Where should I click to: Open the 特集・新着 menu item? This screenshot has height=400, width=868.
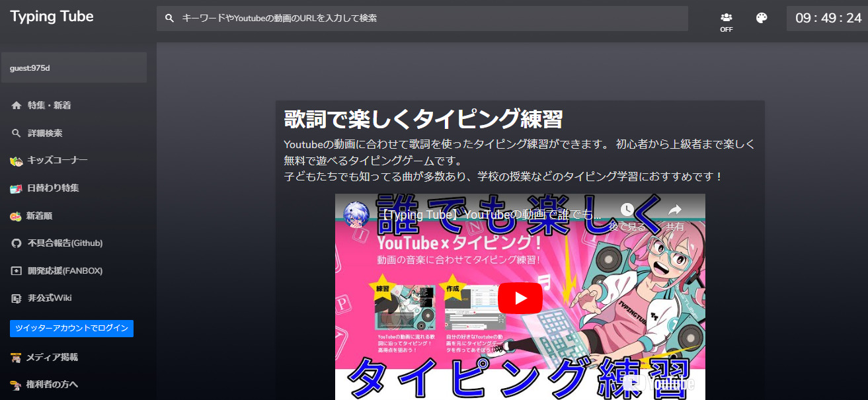(50, 105)
